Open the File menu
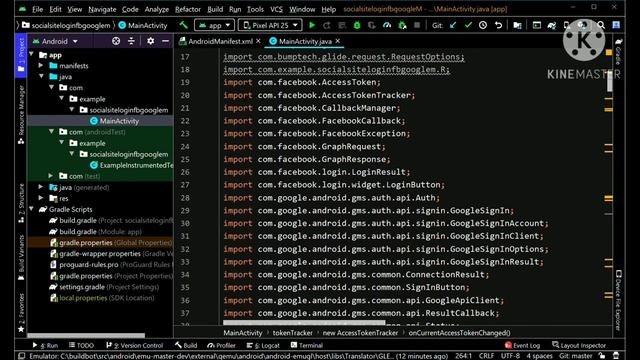The image size is (640, 360). 38,9
